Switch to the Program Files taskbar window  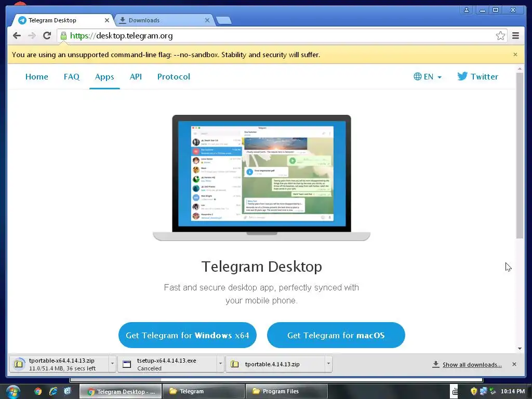point(287,391)
